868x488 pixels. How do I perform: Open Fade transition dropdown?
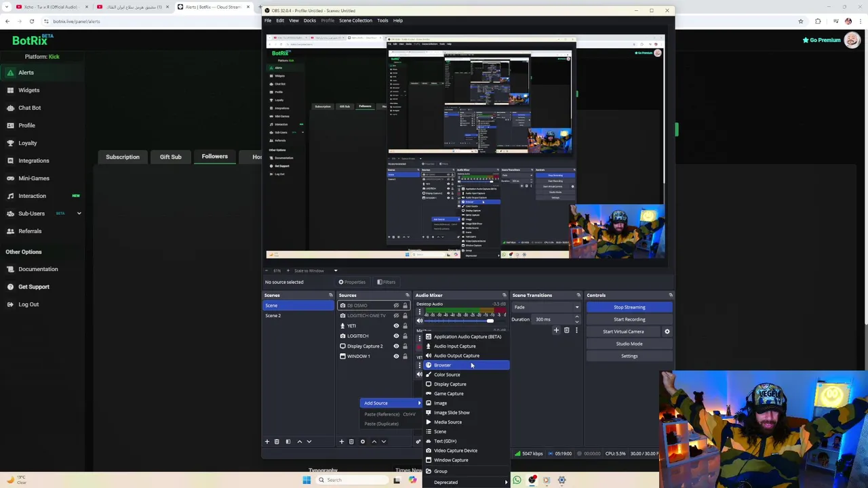(547, 307)
